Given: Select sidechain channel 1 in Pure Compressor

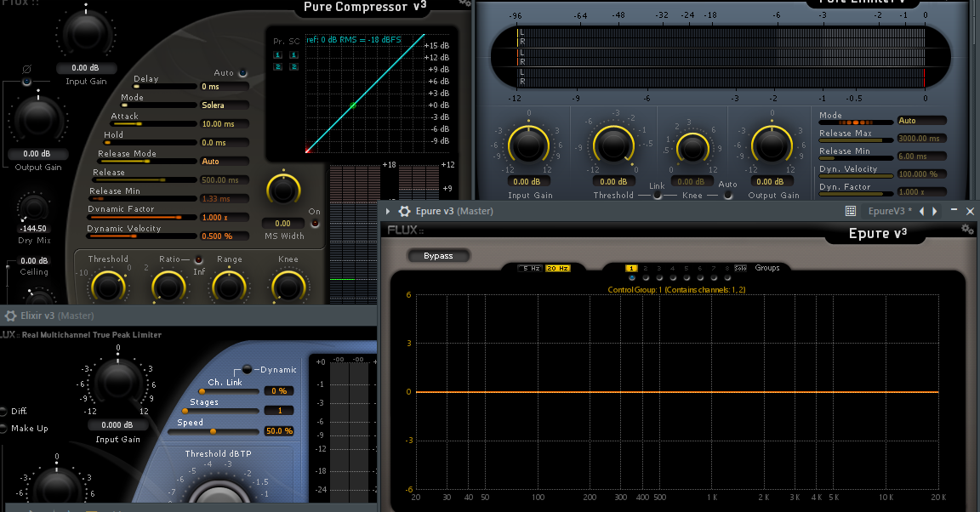Looking at the screenshot, I should coord(294,54).
